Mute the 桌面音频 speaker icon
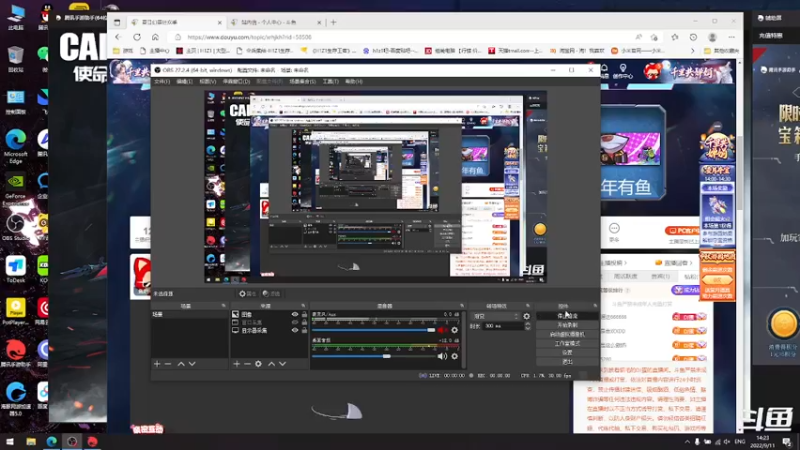Screen dimensions: 800x450 pos(442,356)
